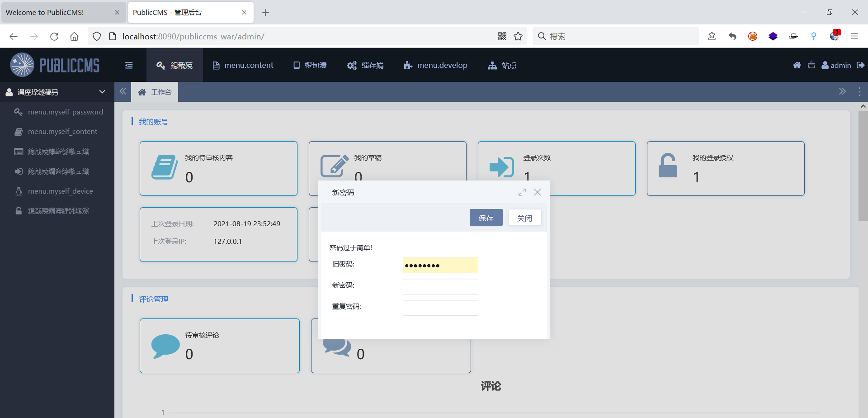Toggle the sidebar with the hamburger icon
The height and width of the screenshot is (418, 868).
point(129,65)
